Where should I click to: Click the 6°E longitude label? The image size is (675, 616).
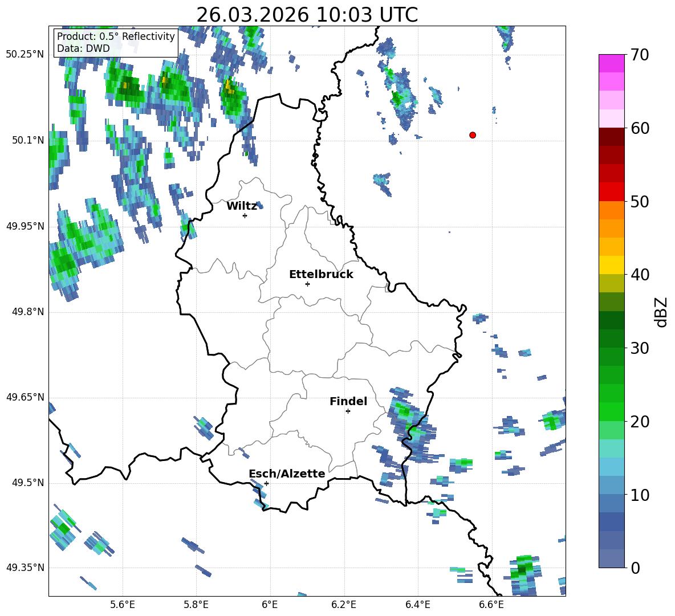(x=270, y=605)
